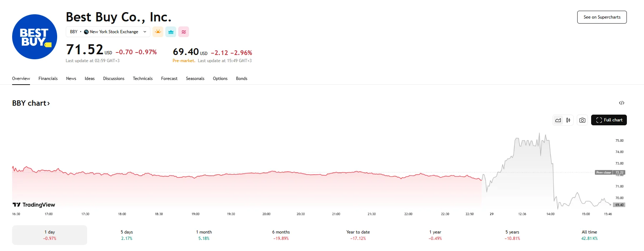
Task: Take a chart snapshot with the camera icon
Action: pos(582,120)
